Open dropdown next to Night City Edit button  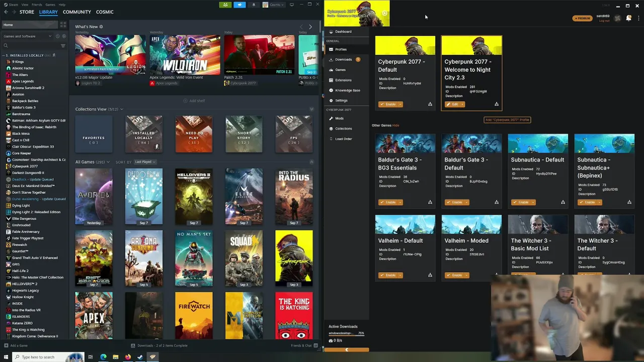click(462, 104)
